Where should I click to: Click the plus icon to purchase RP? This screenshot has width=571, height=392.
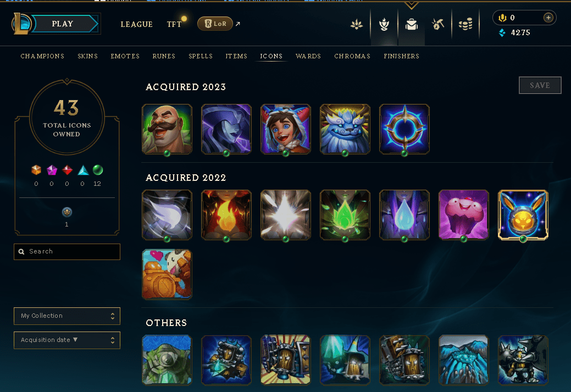548,18
